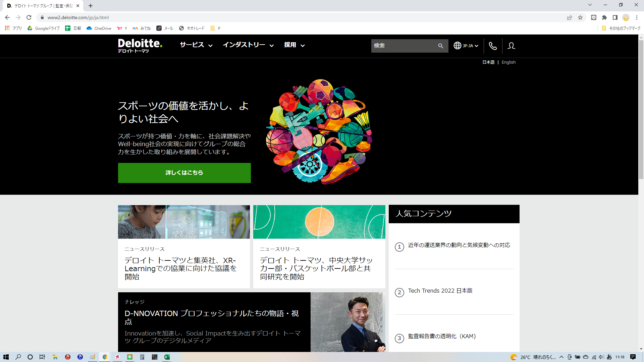Bookmark this page with the star icon
644x362 pixels.
[580, 18]
